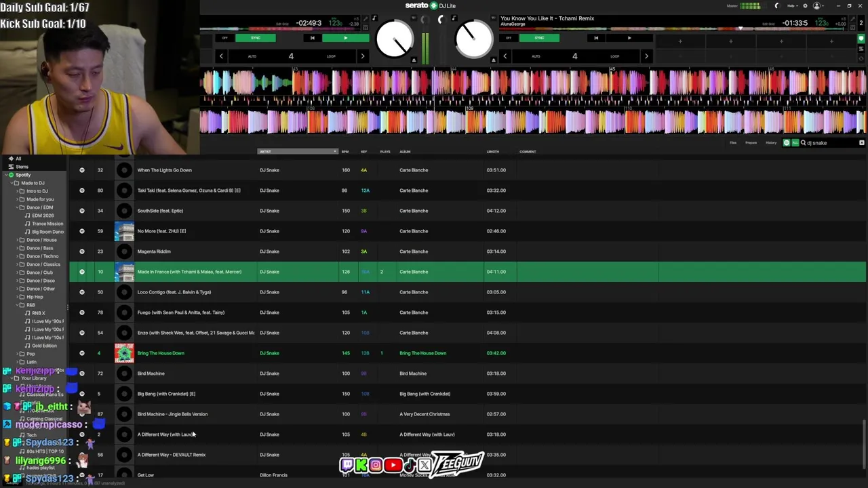Open the RNB X playlist

point(38,313)
